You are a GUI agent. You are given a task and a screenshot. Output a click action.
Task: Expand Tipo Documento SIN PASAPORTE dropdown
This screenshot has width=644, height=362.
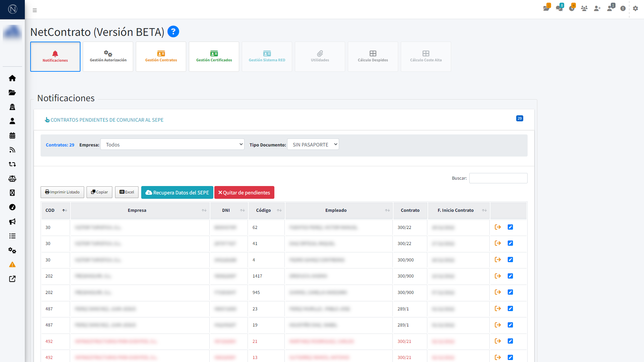coord(313,144)
